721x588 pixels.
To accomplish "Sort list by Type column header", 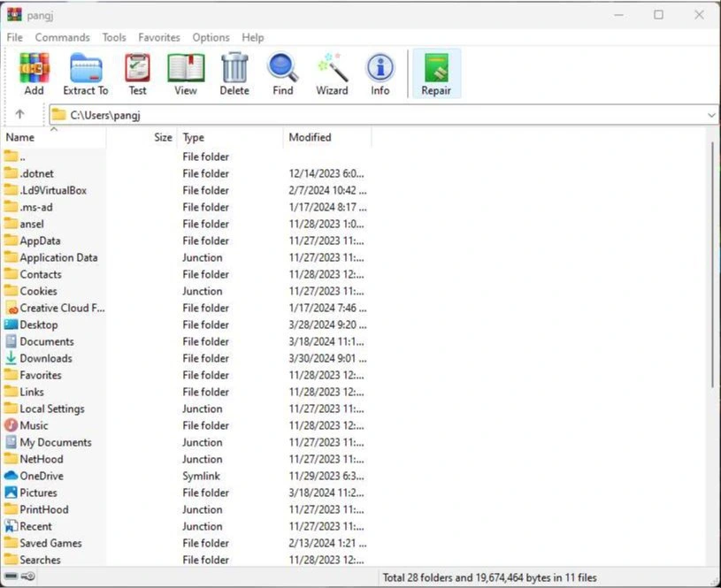I will 230,137.
